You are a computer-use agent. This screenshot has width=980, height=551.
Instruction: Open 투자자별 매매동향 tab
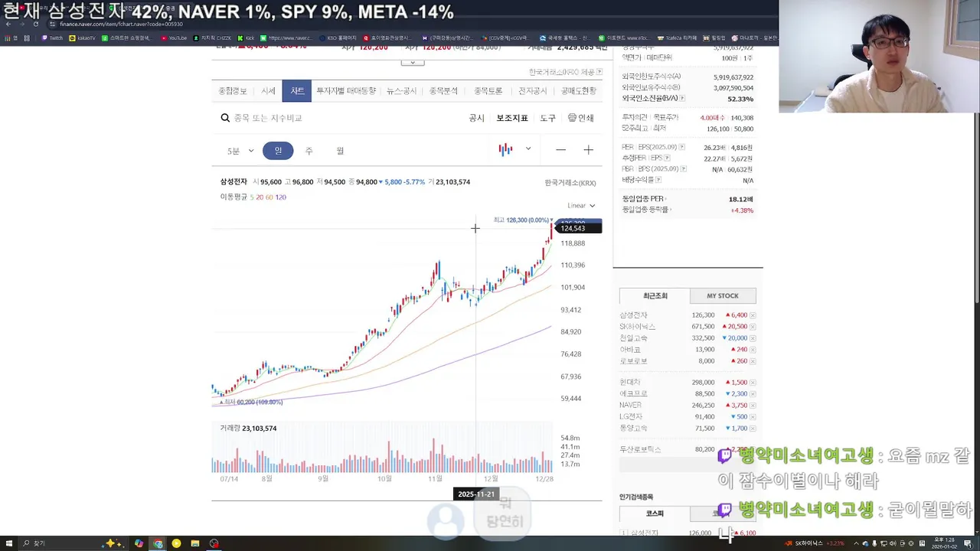click(346, 91)
